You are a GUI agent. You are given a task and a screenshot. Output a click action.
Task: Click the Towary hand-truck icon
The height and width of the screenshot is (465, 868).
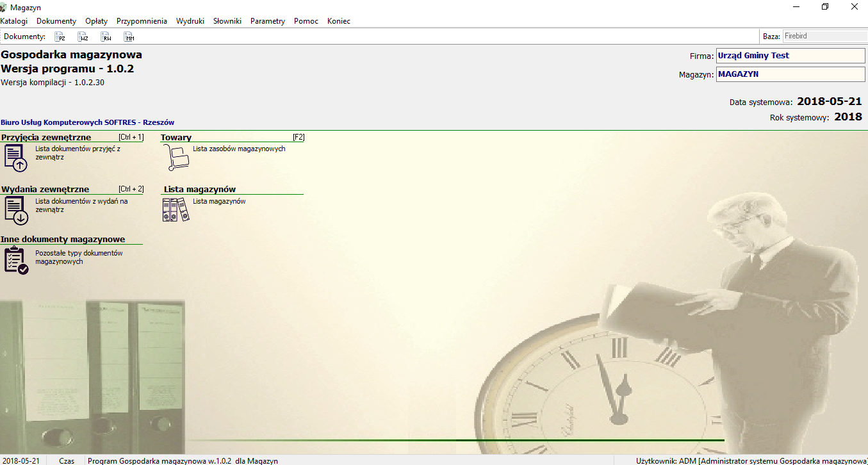coord(176,158)
